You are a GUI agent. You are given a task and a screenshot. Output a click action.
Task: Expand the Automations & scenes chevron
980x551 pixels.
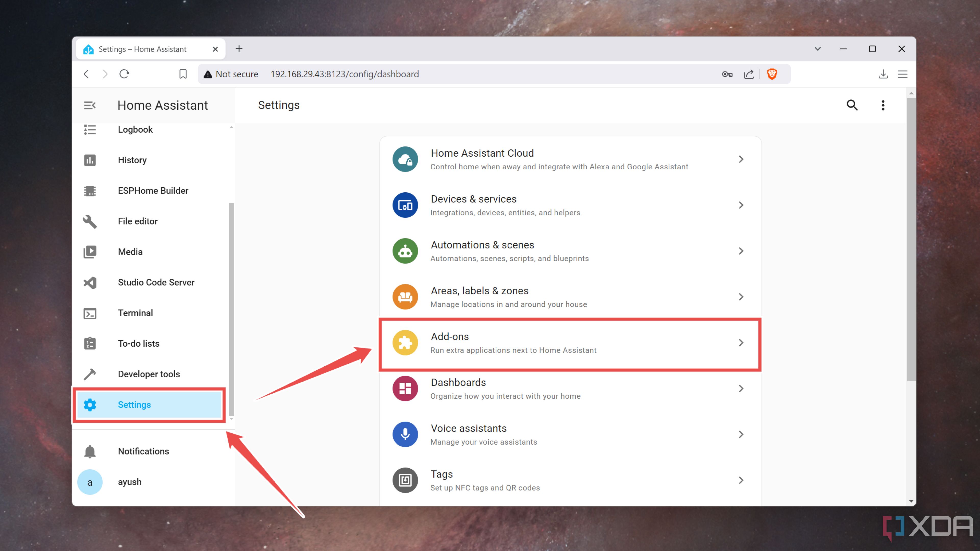[741, 251]
